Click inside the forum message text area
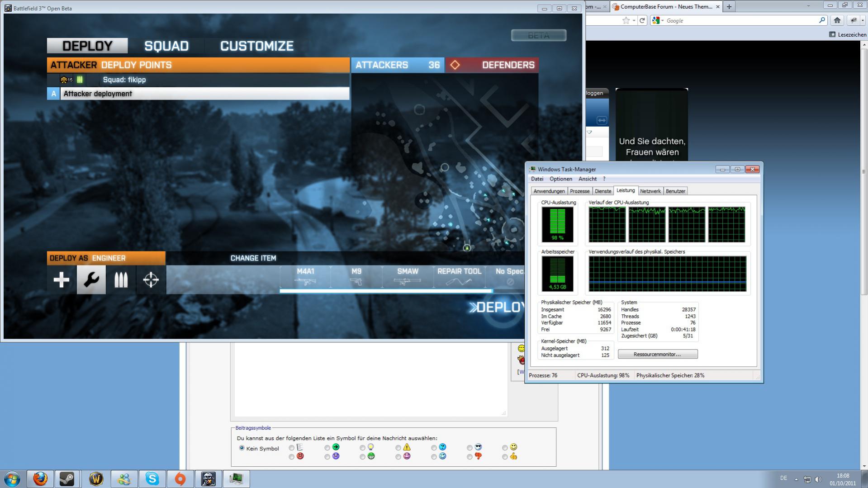 [x=370, y=379]
